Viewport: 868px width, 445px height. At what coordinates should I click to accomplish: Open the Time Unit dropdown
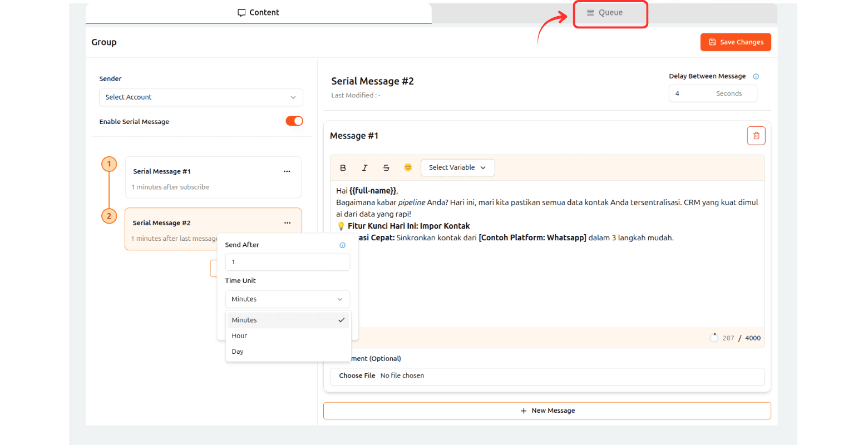[287, 299]
